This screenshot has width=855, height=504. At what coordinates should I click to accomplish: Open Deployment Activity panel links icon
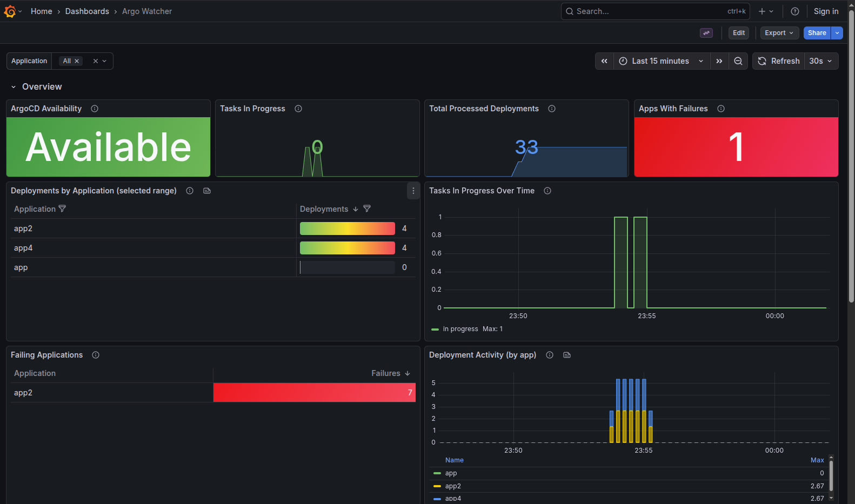coord(567,355)
